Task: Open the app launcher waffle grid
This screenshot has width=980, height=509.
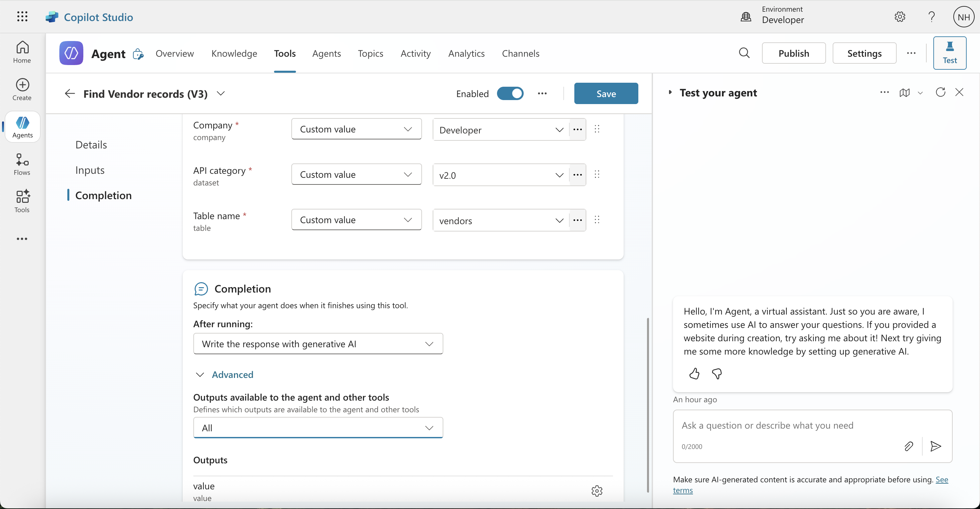Action: click(22, 17)
